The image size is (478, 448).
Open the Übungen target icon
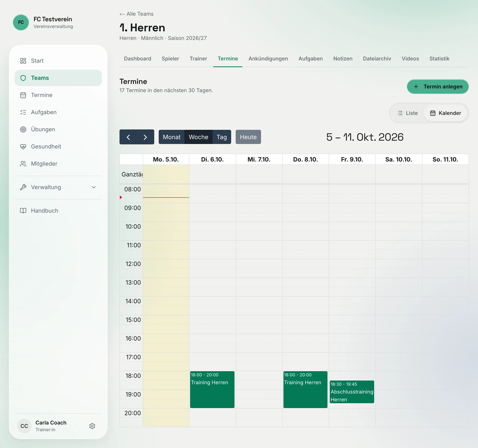pos(23,129)
